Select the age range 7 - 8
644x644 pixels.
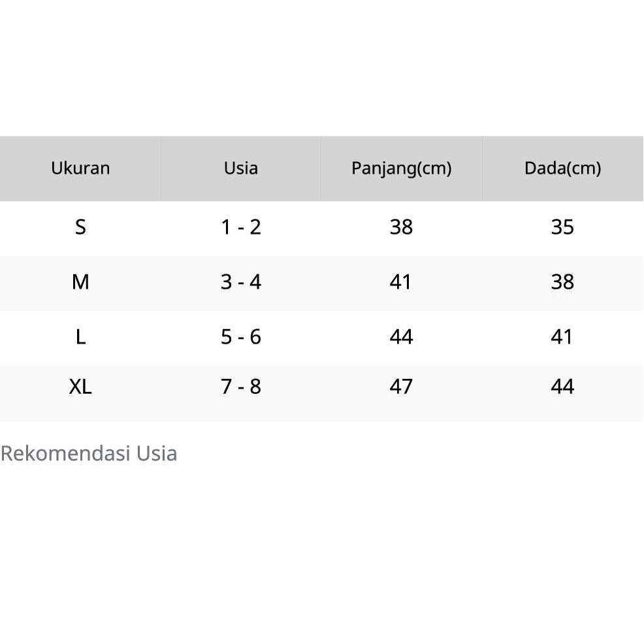[241, 387]
